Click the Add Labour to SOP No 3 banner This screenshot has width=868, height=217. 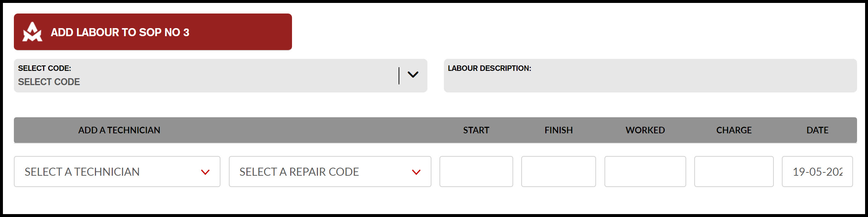click(153, 32)
